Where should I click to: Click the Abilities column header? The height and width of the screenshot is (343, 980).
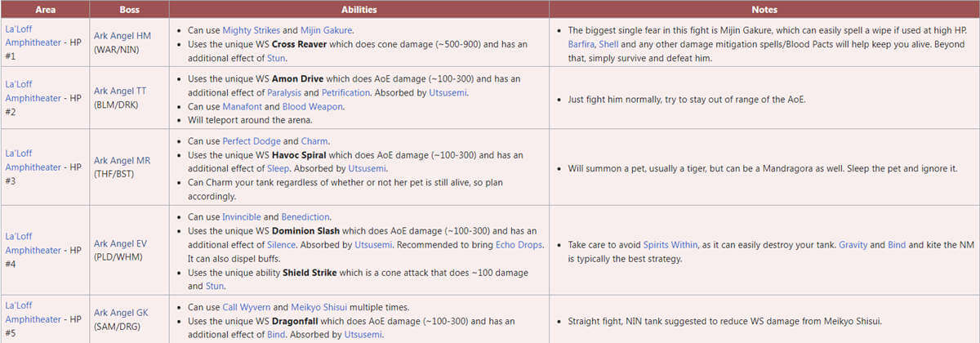[x=359, y=9]
